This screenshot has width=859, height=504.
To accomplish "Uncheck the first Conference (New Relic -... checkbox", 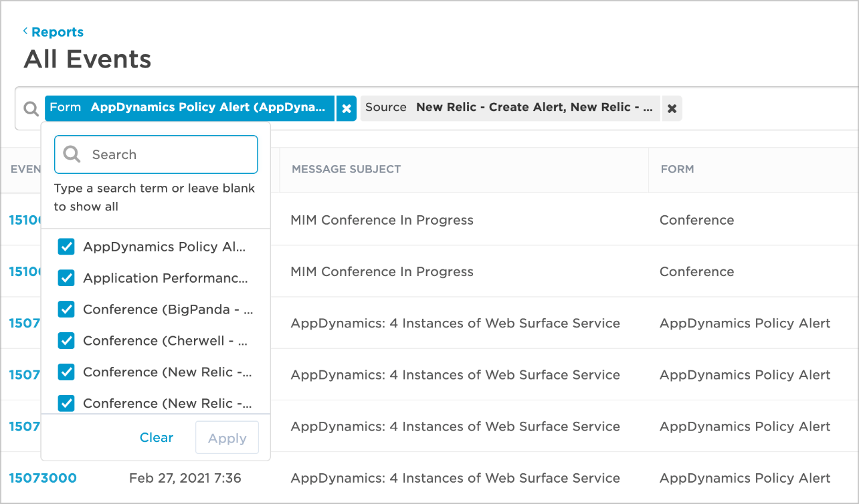I will pos(66,372).
